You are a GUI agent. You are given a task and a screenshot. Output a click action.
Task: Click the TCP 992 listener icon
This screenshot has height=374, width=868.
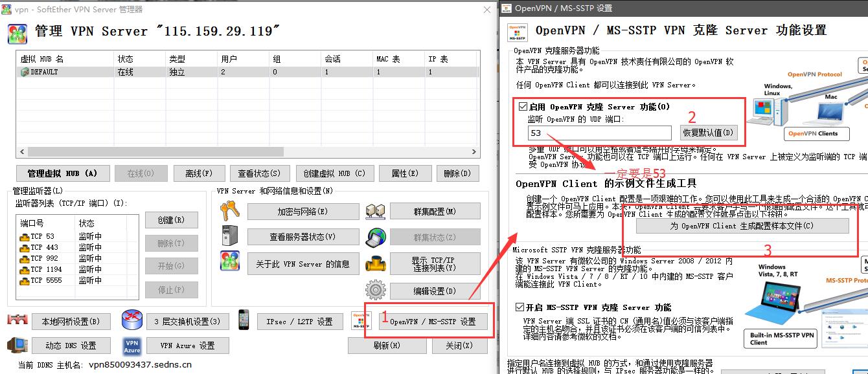(25, 258)
